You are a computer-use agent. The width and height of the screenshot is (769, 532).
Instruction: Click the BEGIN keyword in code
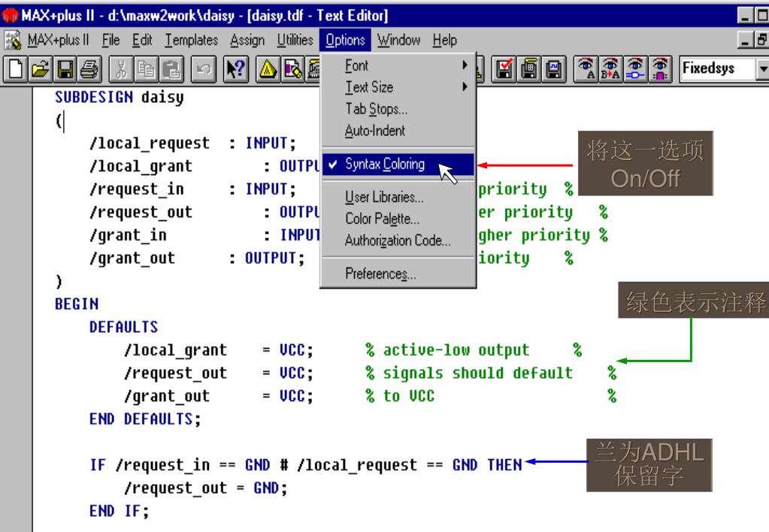click(77, 304)
